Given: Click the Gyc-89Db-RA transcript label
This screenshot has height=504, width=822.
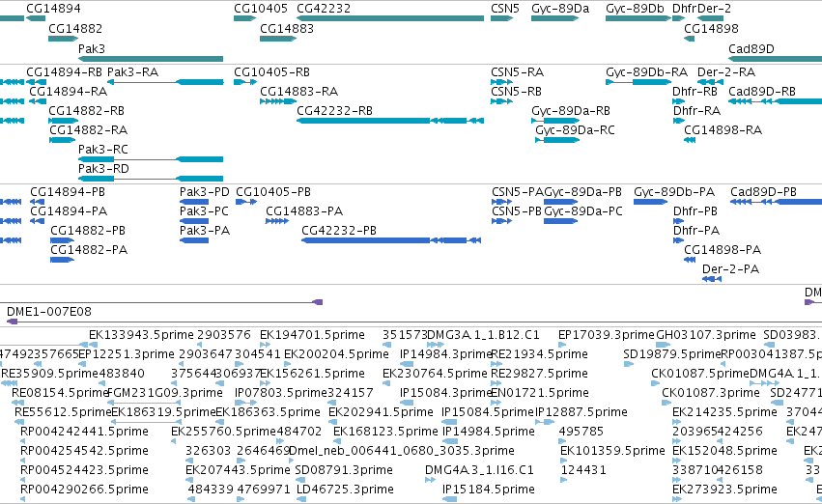Looking at the screenshot, I should click(646, 71).
